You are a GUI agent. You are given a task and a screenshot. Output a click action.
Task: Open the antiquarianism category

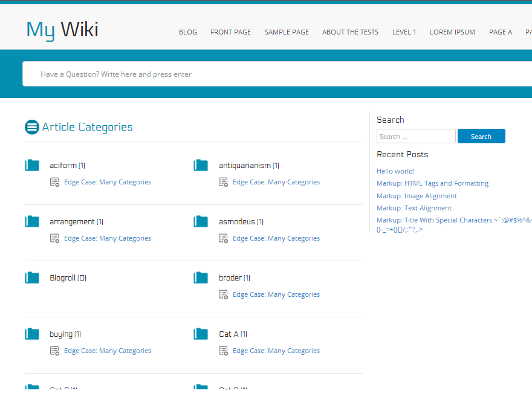(x=249, y=166)
